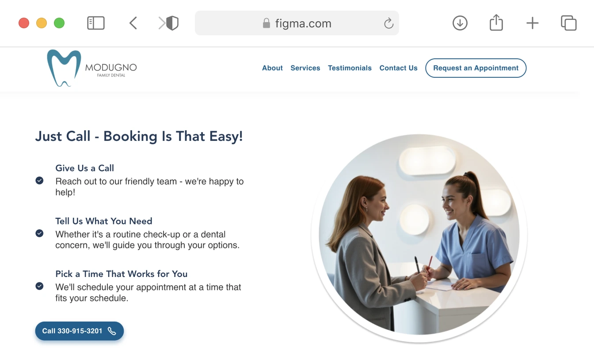Click the checkmark beside Pick a Time
594x364 pixels.
point(39,286)
